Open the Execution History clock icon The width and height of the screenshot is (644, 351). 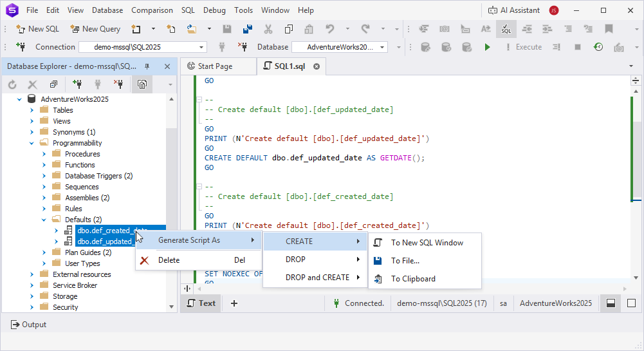[598, 47]
